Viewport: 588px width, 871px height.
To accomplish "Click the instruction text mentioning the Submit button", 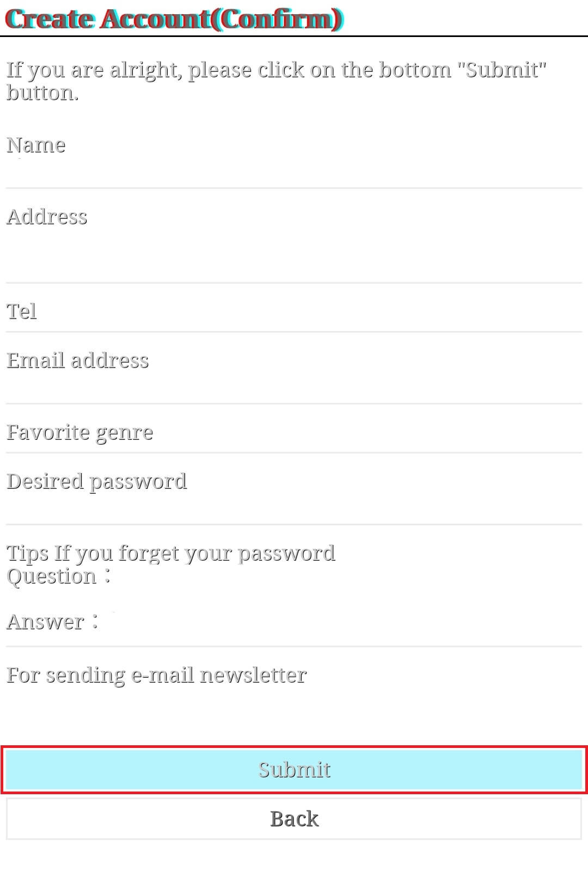I will pyautogui.click(x=275, y=81).
